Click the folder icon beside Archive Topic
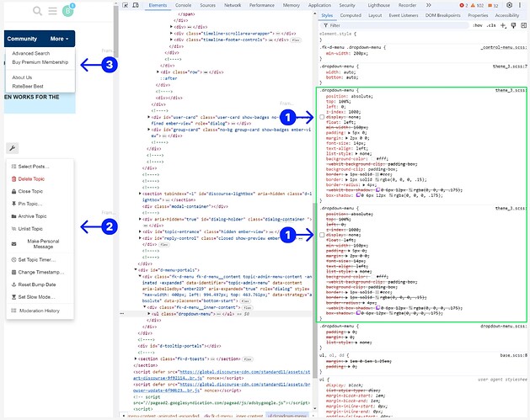Screen dimensions: 530x420 pyautogui.click(x=13, y=216)
